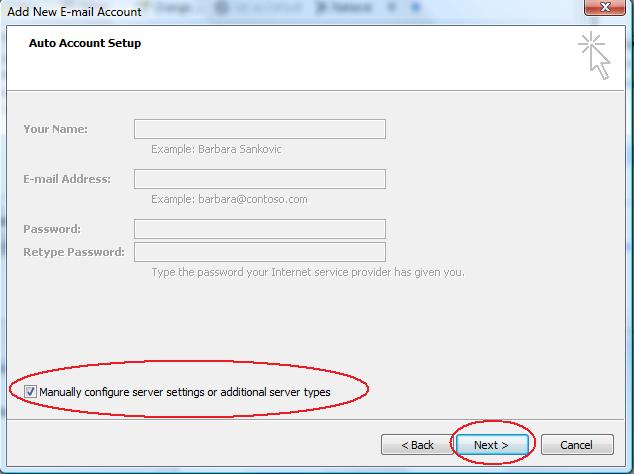
Task: Click the 'Your Name:' label
Action: [56, 129]
